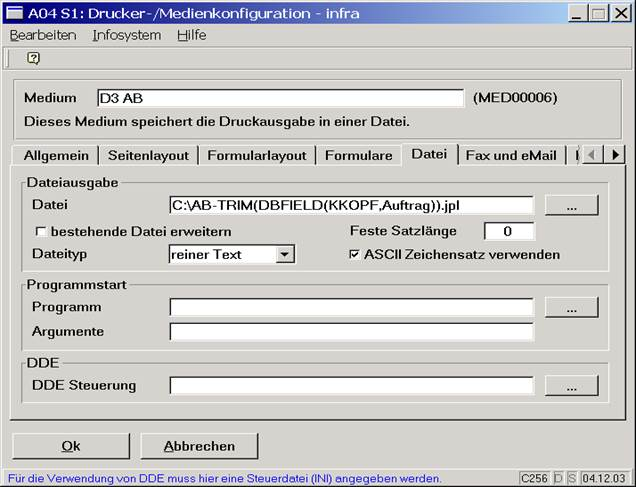Open the Infosystem menu
636x487 pixels.
[126, 35]
